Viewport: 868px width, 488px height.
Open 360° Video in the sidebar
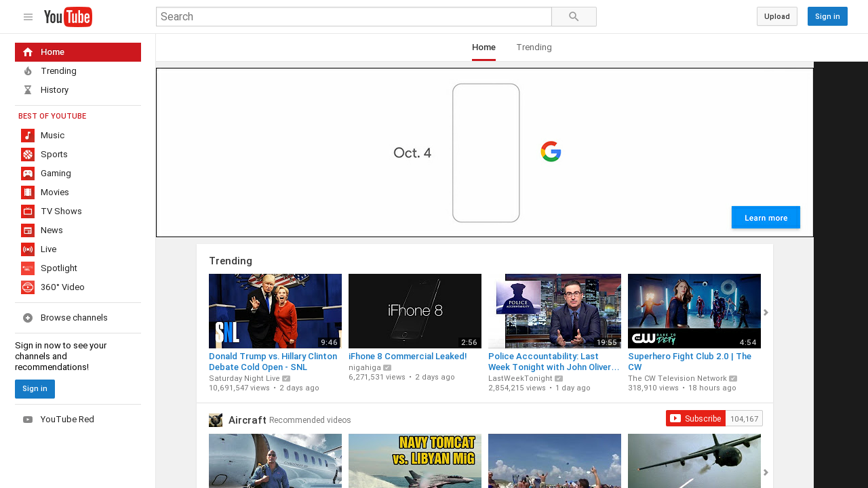(x=78, y=287)
